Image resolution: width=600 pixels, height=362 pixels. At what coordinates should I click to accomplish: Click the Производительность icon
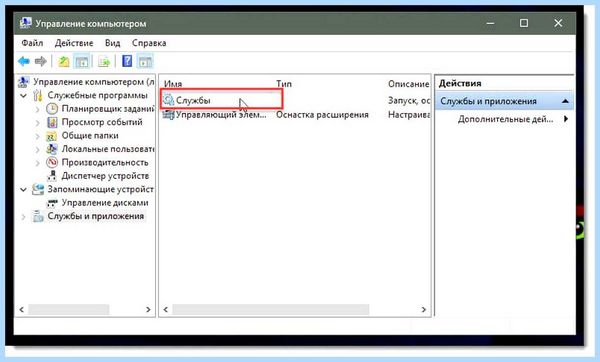52,162
